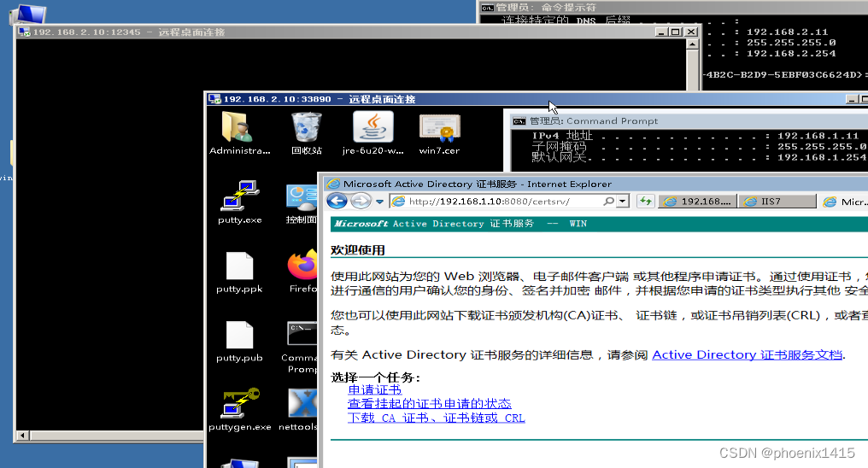The height and width of the screenshot is (468, 868).
Task: Click the 命令提示符 window title bar icon
Action: click(x=487, y=7)
